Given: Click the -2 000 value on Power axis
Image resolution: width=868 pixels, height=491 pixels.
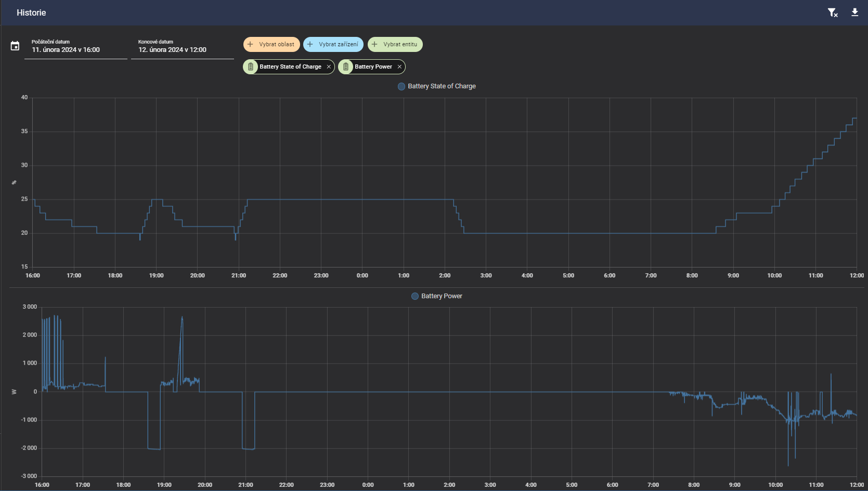Looking at the screenshot, I should click(x=29, y=448).
